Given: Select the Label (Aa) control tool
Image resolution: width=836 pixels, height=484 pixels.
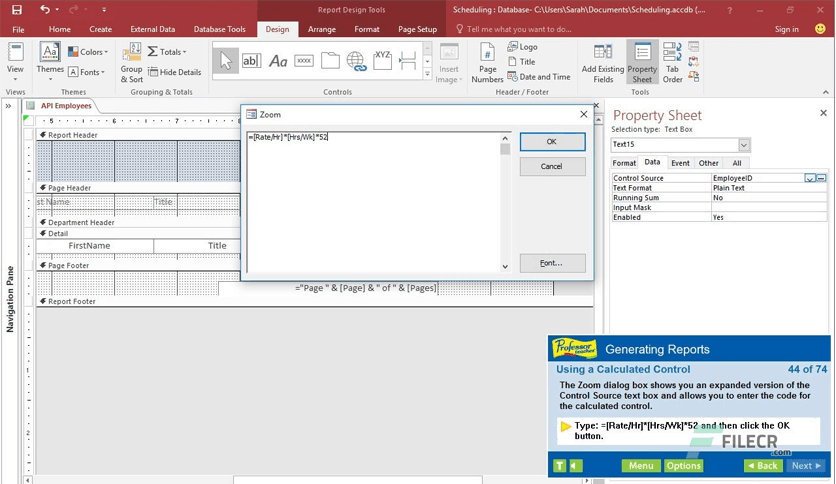Looking at the screenshot, I should click(x=278, y=61).
